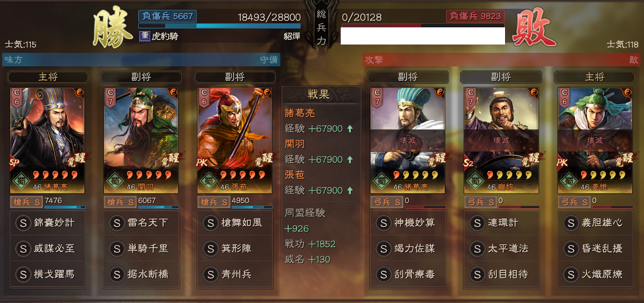The width and height of the screenshot is (644, 303).
Task: Click the 槍兵 S troop type label under 張苞
Action: tap(214, 202)
